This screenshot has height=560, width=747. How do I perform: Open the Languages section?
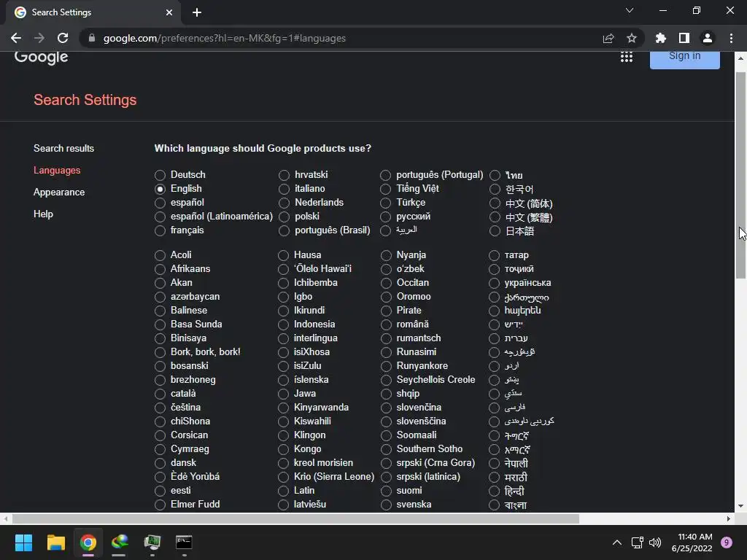(57, 170)
